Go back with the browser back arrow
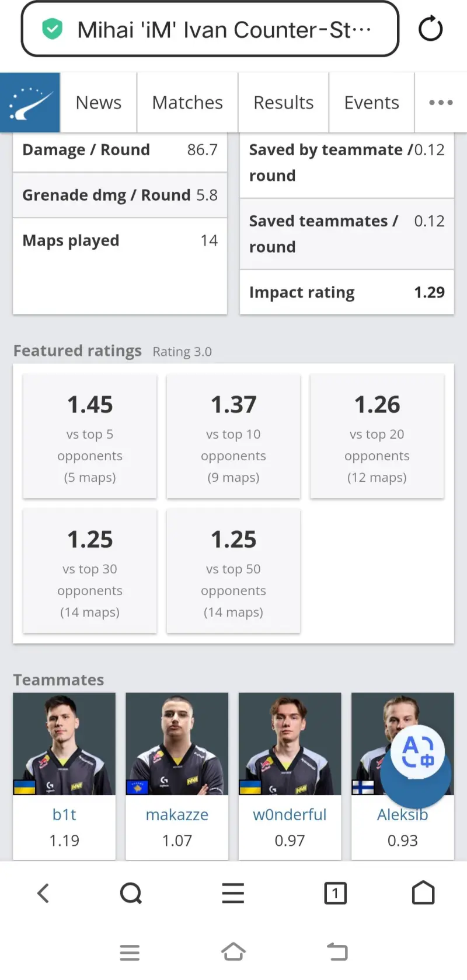 [43, 893]
